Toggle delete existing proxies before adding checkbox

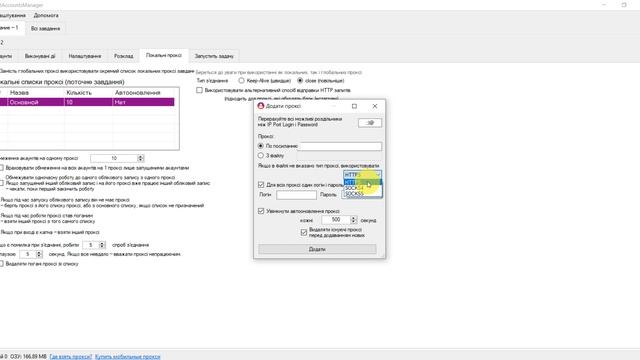click(304, 232)
